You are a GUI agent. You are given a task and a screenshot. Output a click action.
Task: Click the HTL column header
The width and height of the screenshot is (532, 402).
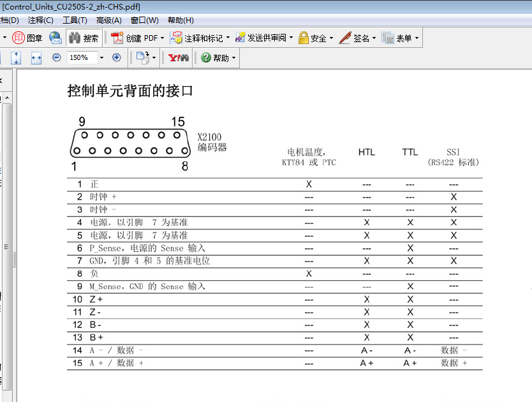367,152
